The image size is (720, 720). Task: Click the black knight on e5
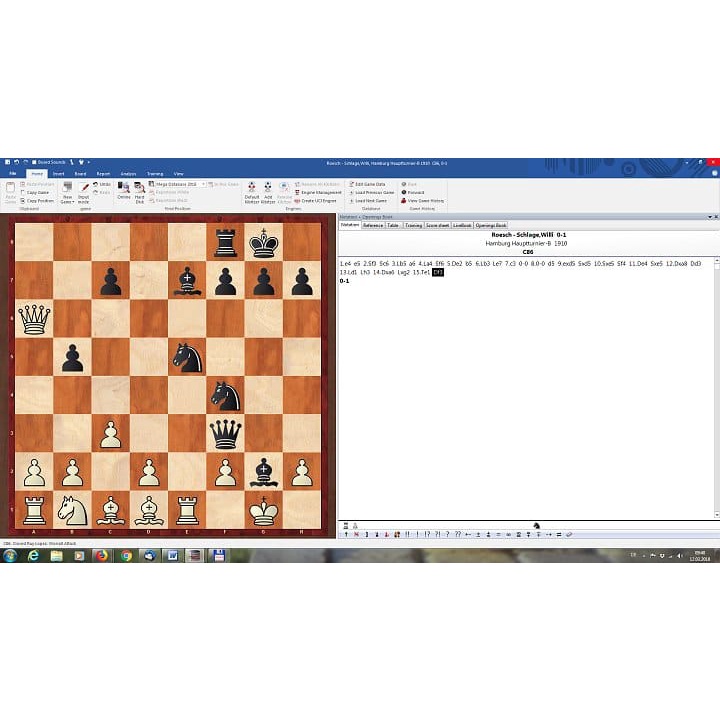(x=187, y=357)
